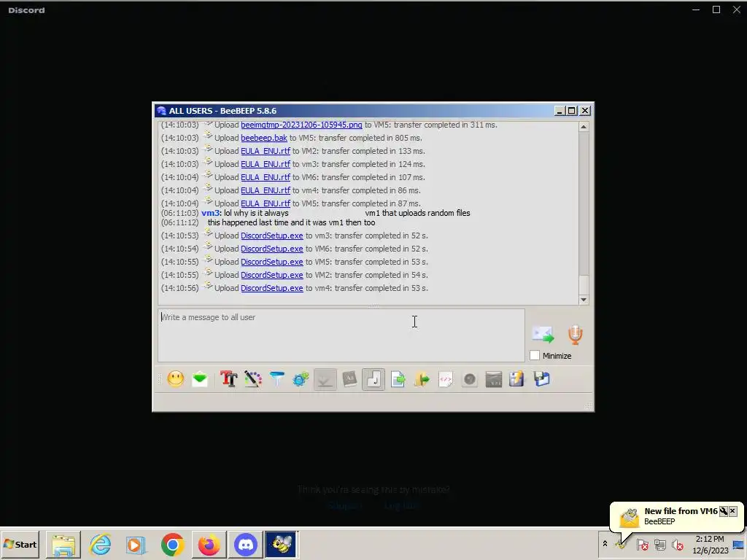Close the BeeBEEP ALL USERS window
747x560 pixels.
tap(585, 111)
